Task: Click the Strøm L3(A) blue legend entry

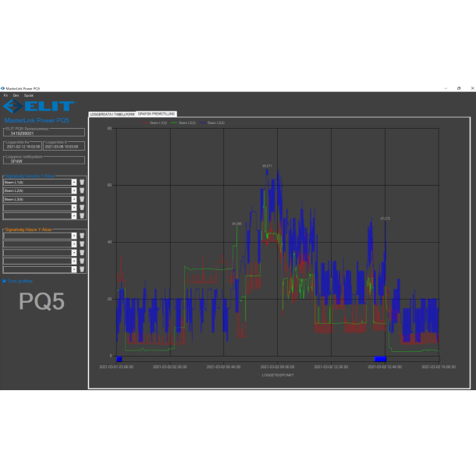Action: pos(212,123)
